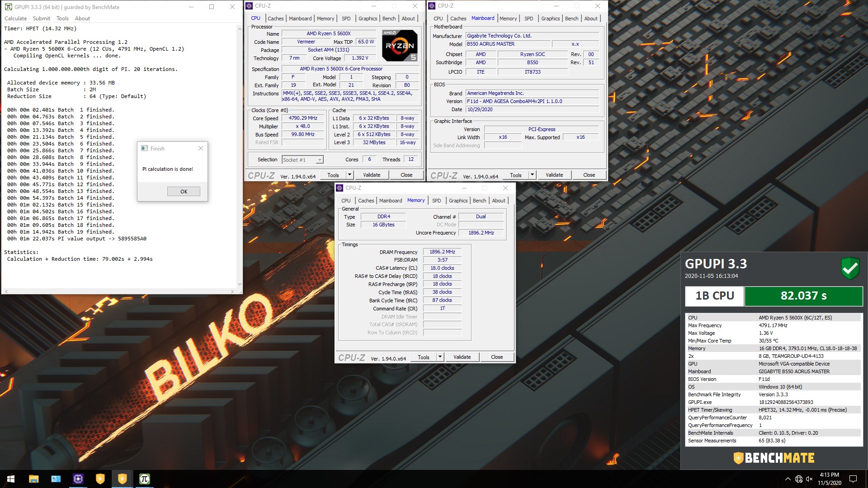This screenshot has width=868, height=488.
Task: Click the 1B CPU label box
Action: point(714,296)
